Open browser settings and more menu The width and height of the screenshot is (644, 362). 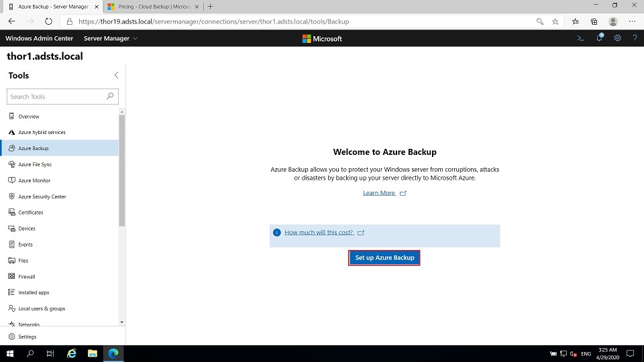click(x=632, y=21)
